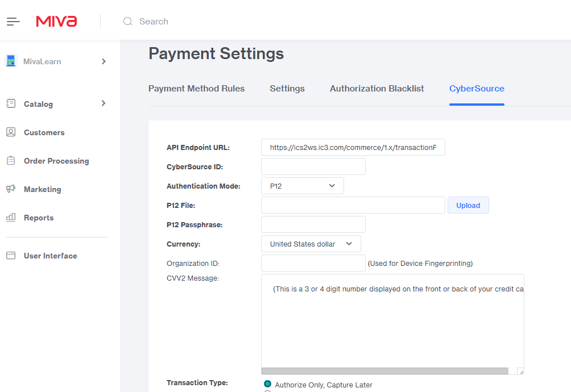Expand the MivaLearn store chevron

pos(104,61)
